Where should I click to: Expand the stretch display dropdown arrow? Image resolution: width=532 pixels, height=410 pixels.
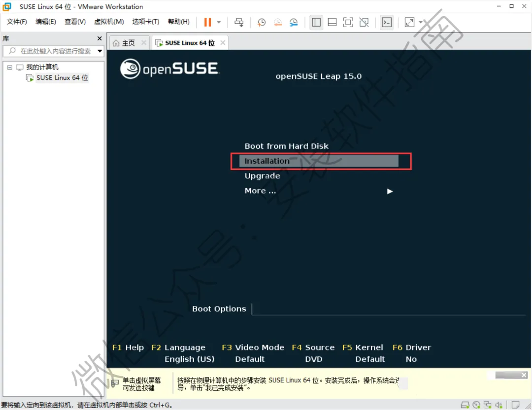click(421, 22)
